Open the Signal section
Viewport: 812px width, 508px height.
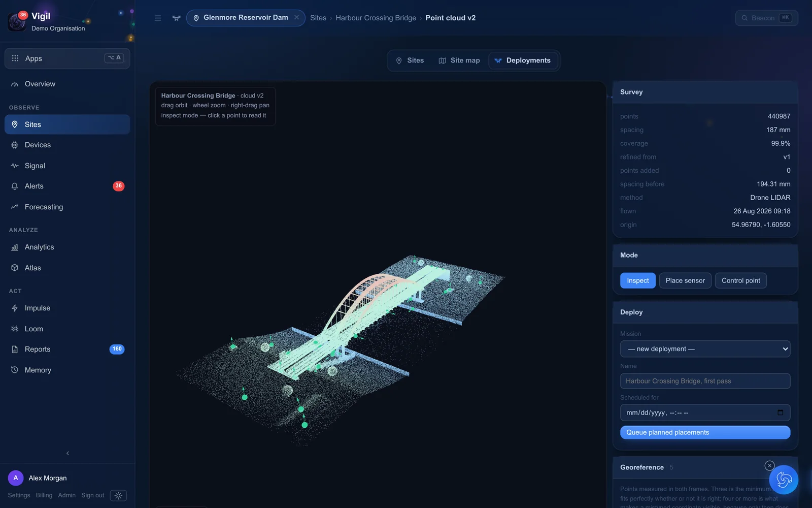click(x=67, y=166)
